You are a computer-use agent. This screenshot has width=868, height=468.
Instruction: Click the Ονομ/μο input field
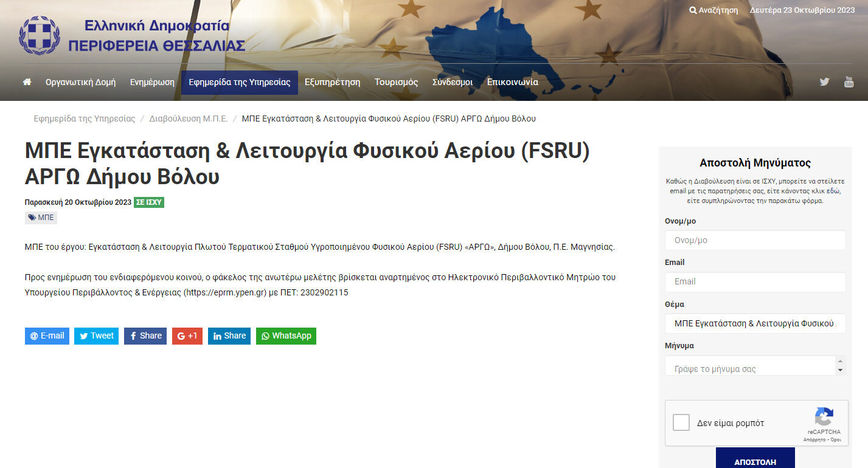755,240
